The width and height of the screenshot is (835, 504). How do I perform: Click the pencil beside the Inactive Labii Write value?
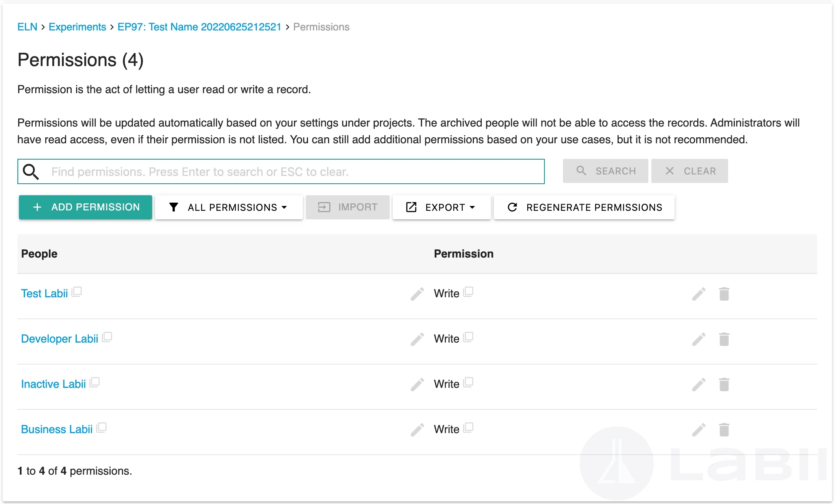417,384
